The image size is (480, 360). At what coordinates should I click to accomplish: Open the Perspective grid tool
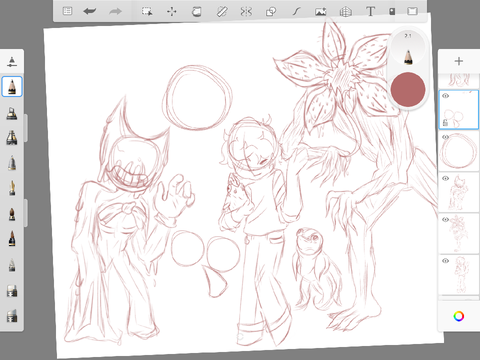(x=346, y=12)
